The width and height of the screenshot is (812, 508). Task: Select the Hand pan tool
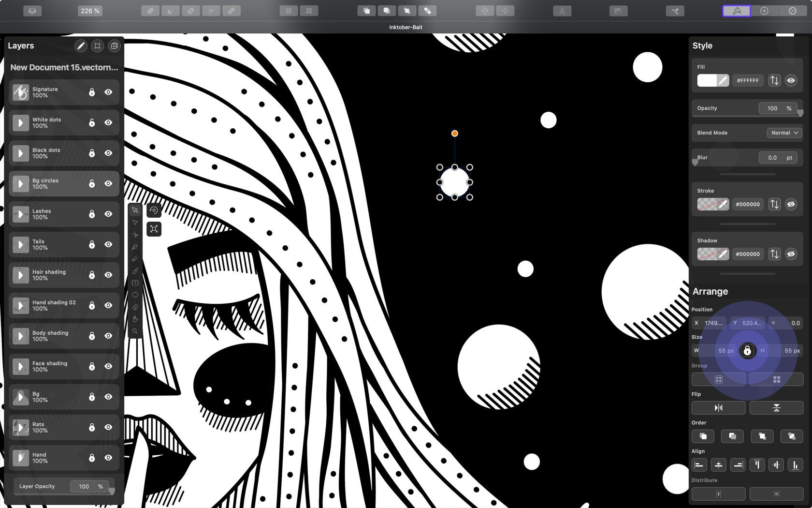click(x=135, y=319)
